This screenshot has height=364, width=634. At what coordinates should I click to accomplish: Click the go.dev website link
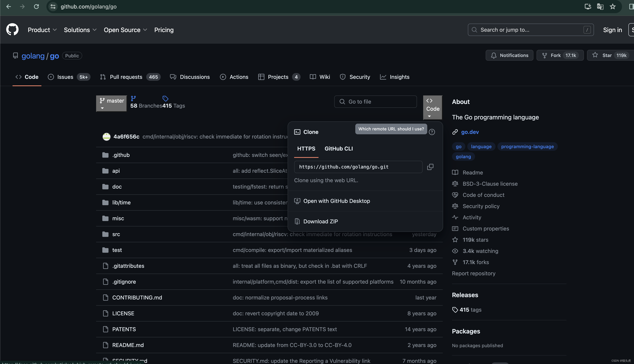click(x=470, y=132)
